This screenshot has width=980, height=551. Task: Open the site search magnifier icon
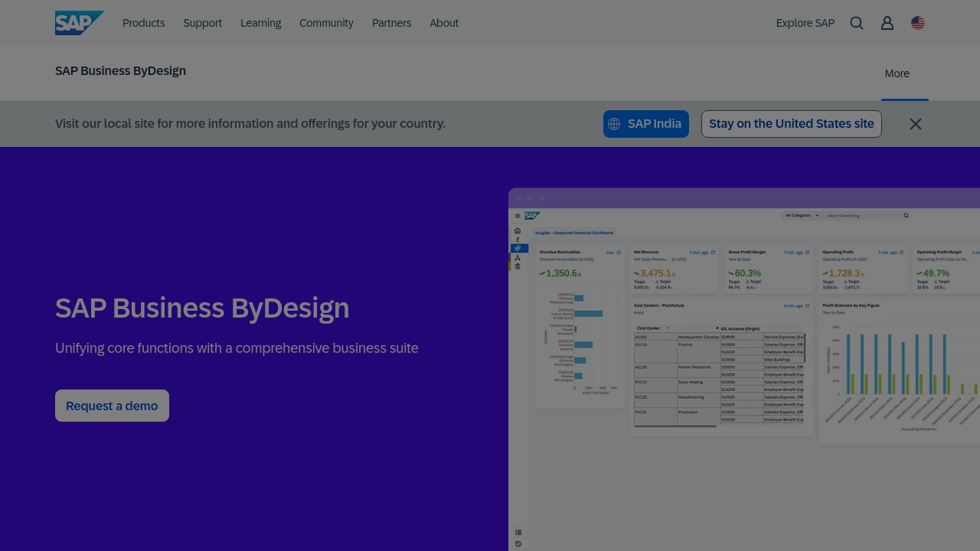click(x=857, y=23)
